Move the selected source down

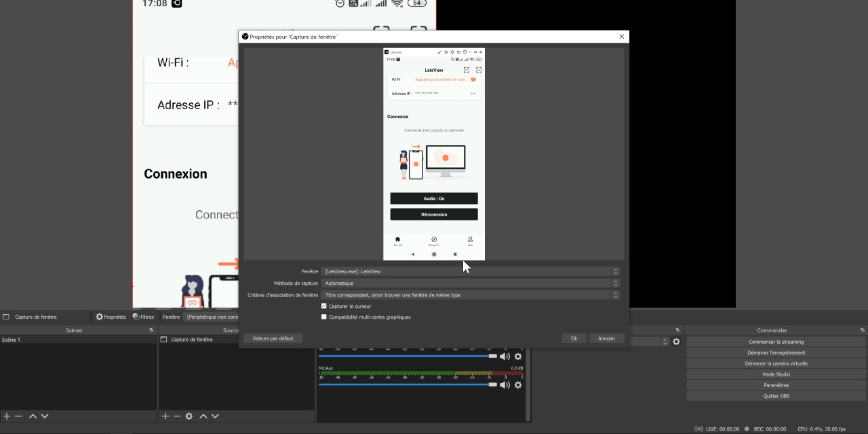pos(215,416)
